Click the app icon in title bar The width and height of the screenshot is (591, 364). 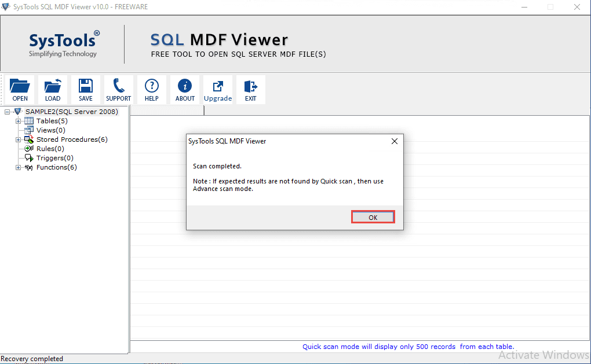[x=6, y=7]
